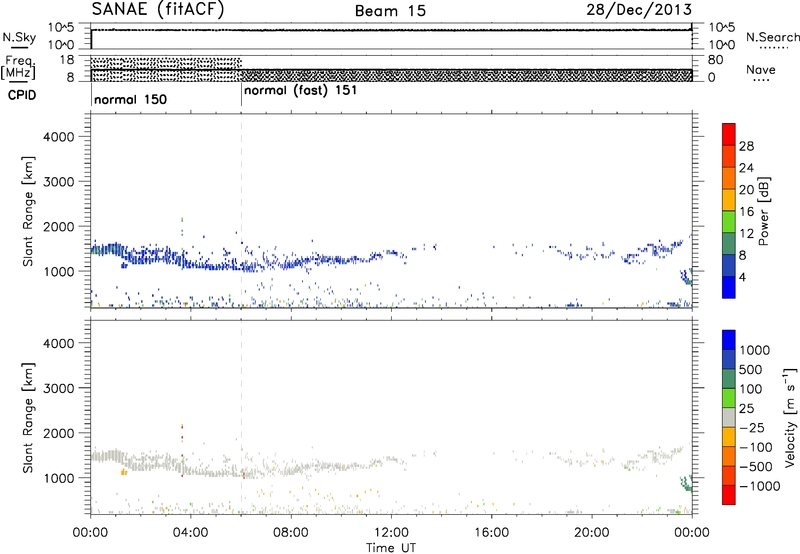Pick the yellow Power segment between 16 and 20
Image resolution: width=800 pixels, height=554 pixels.
729,199
